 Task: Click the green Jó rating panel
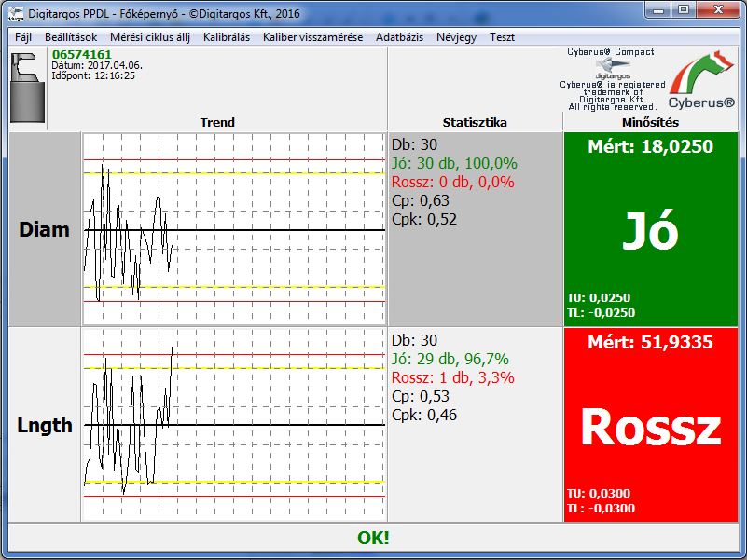(x=651, y=229)
